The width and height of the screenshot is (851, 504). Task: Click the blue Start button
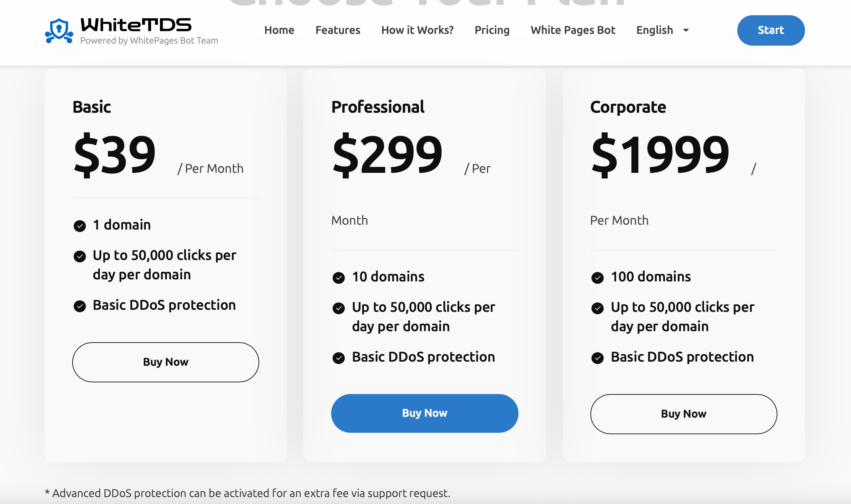771,30
